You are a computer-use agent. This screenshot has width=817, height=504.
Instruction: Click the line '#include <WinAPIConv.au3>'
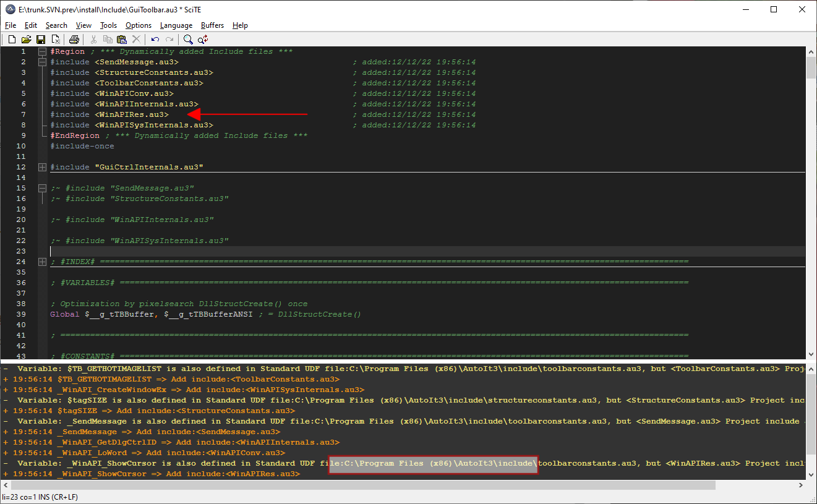pos(112,94)
